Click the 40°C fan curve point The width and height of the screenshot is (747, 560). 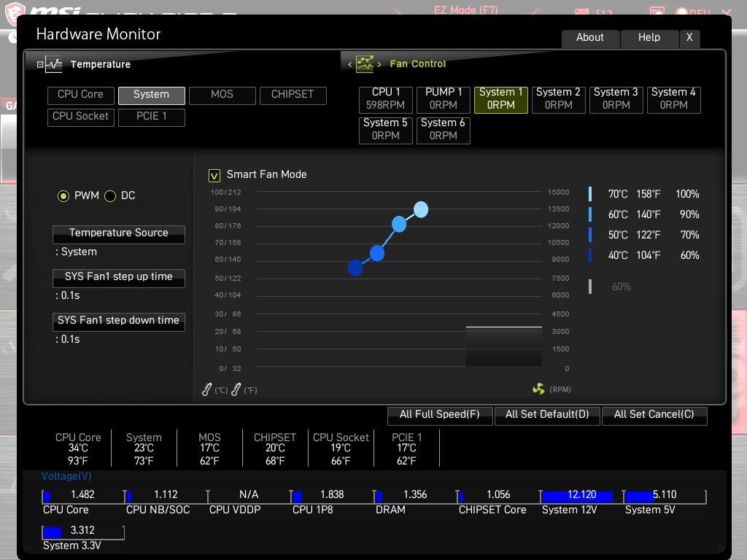coord(355,268)
